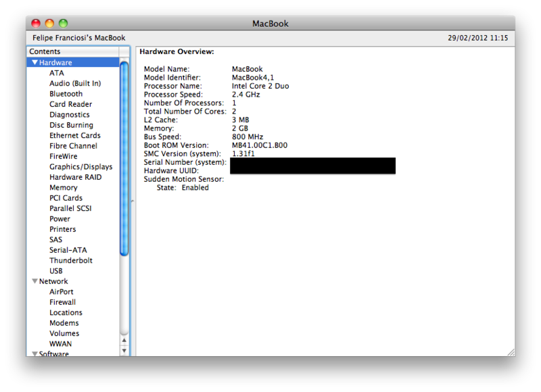Open the Bluetooth hardware entry
This screenshot has height=392, width=541.
coord(66,94)
